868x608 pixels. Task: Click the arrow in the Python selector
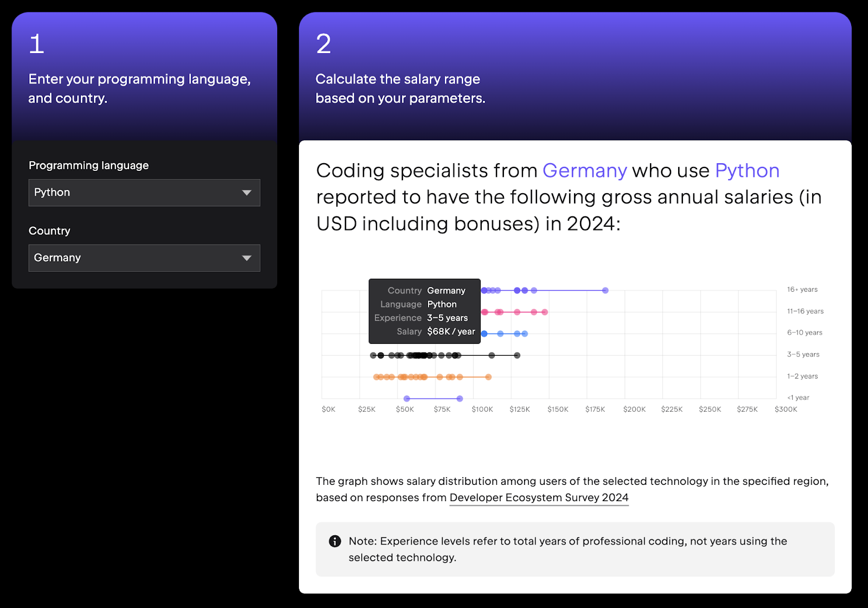pos(247,193)
